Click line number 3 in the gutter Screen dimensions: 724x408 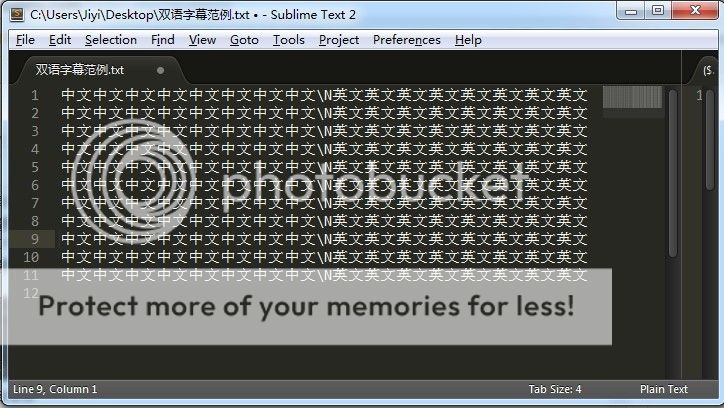click(35, 131)
